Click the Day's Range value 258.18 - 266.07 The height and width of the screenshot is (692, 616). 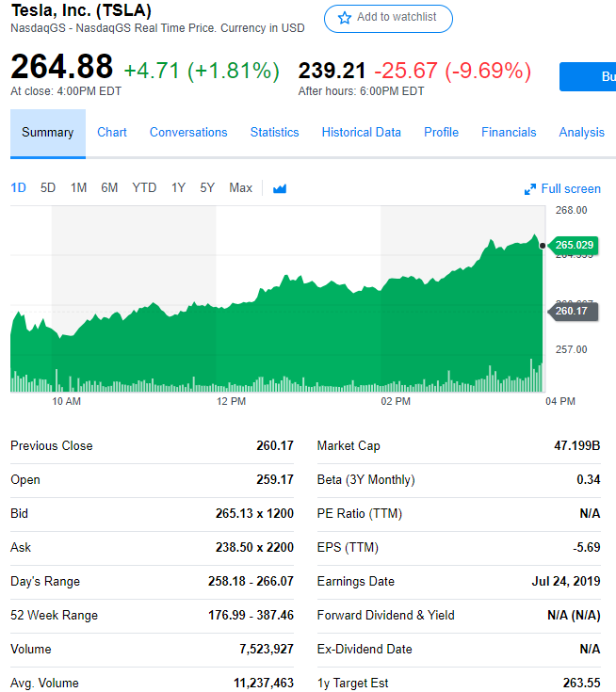(x=251, y=581)
